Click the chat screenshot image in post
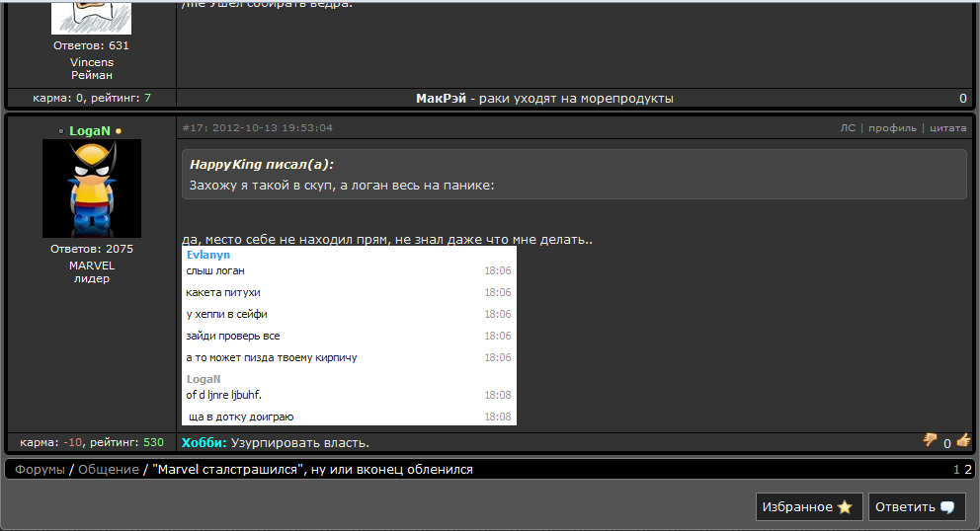The width and height of the screenshot is (980, 531). (x=349, y=336)
